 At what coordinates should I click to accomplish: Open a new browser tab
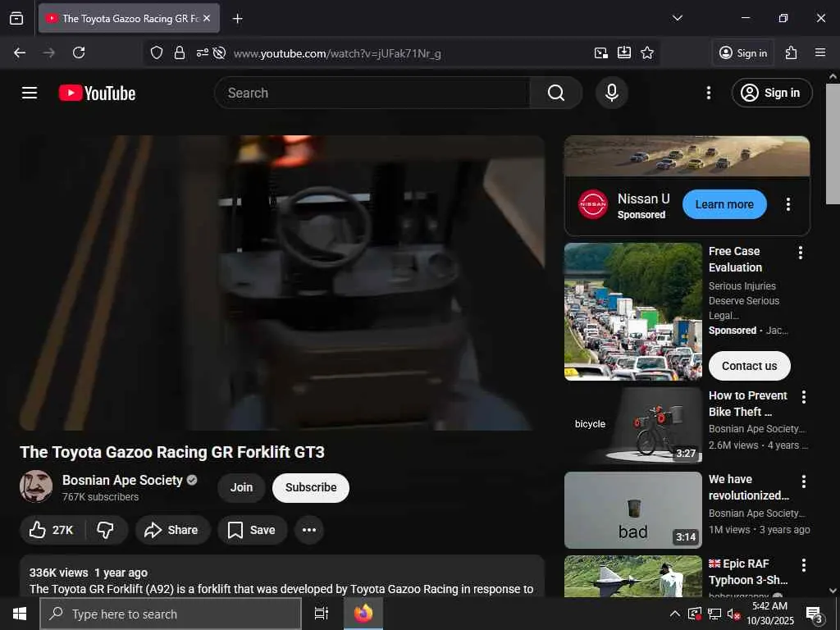[237, 19]
